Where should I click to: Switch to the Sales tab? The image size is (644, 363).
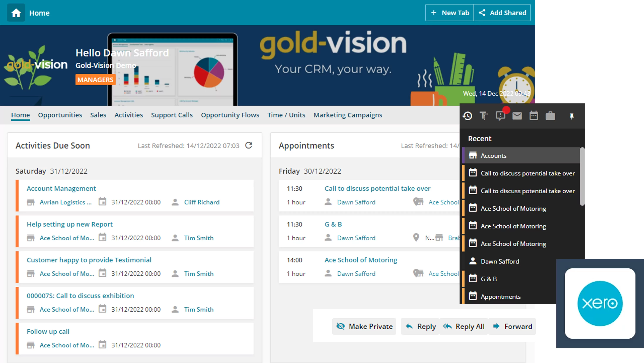(x=98, y=115)
